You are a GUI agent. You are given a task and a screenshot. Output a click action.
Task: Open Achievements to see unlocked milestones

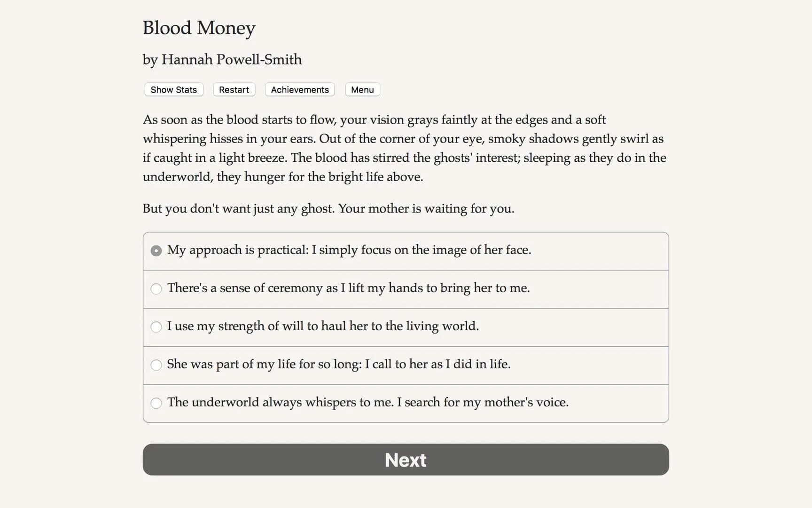(299, 89)
